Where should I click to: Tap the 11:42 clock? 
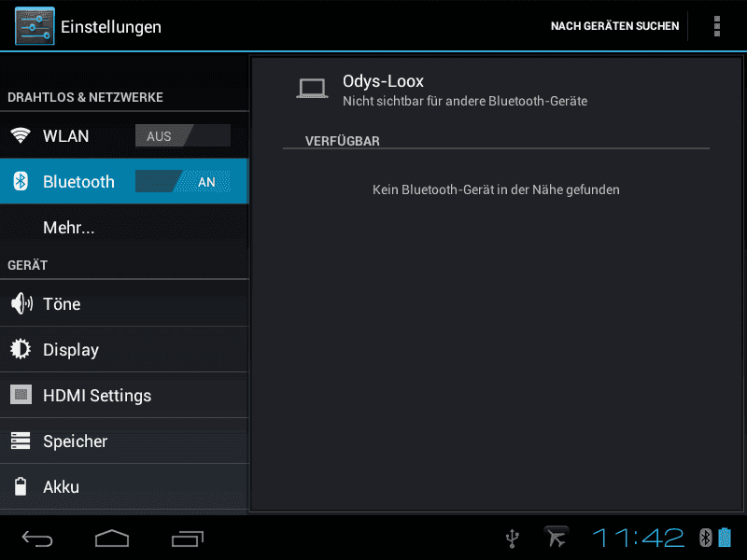click(639, 539)
